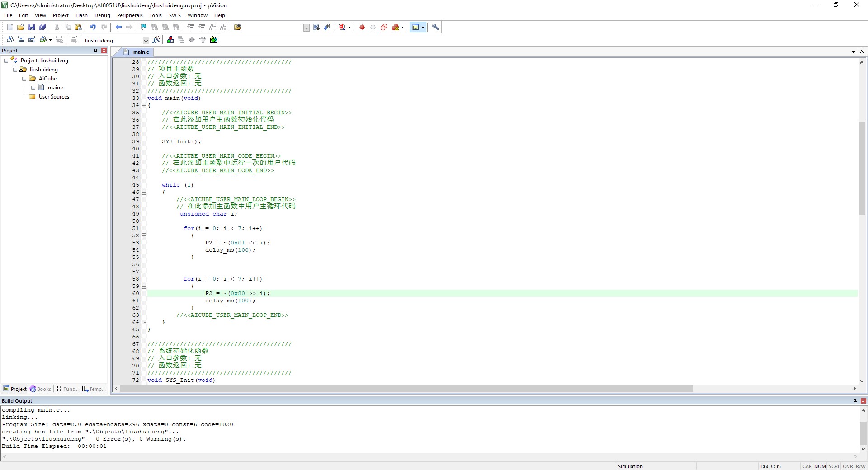Image resolution: width=868 pixels, height=470 pixels.
Task: Open the Flash menu
Action: tap(81, 15)
